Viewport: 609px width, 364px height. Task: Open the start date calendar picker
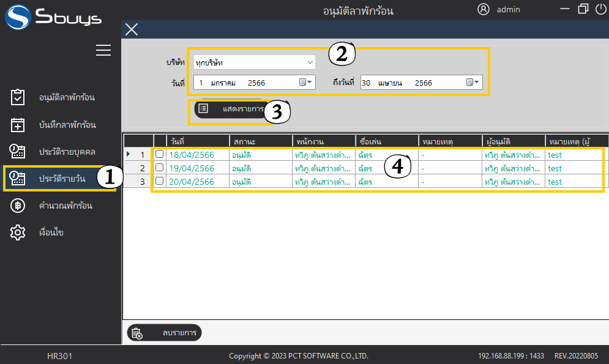(305, 83)
